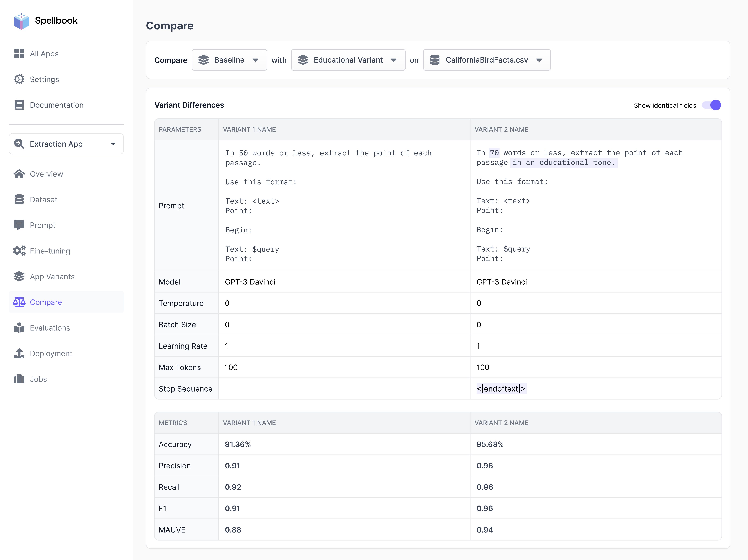Open the CaliforniaBirdFacts.csv dataset dropdown

point(487,60)
